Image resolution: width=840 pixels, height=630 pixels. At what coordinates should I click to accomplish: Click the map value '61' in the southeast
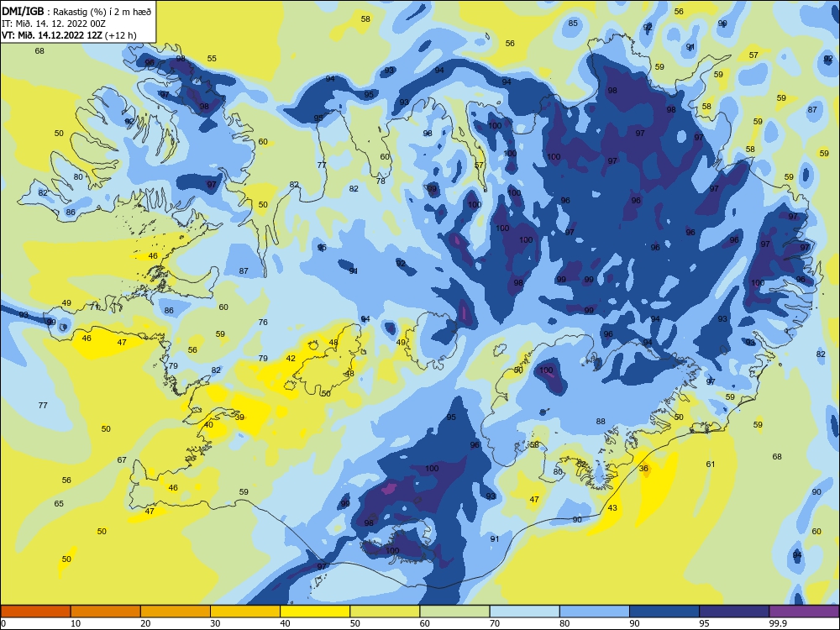711,465
